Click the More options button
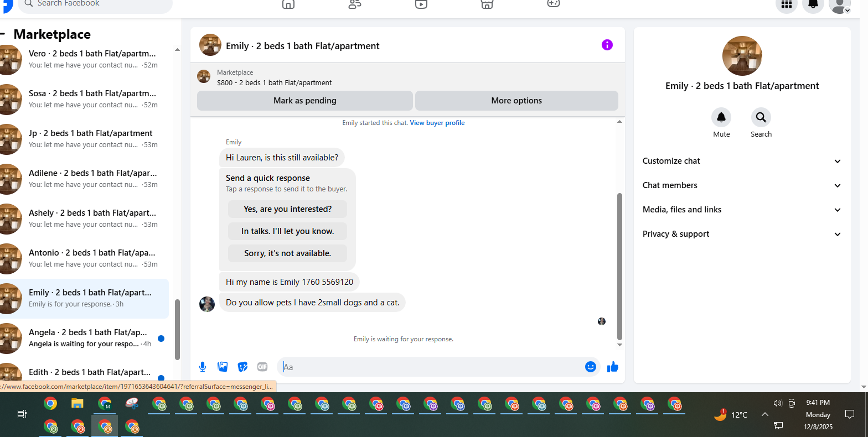The width and height of the screenshot is (868, 437). tap(516, 101)
